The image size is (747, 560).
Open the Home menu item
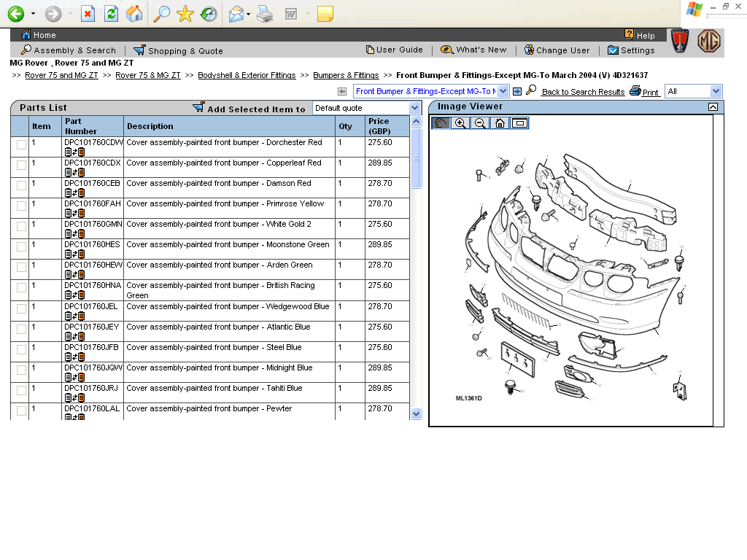point(39,35)
